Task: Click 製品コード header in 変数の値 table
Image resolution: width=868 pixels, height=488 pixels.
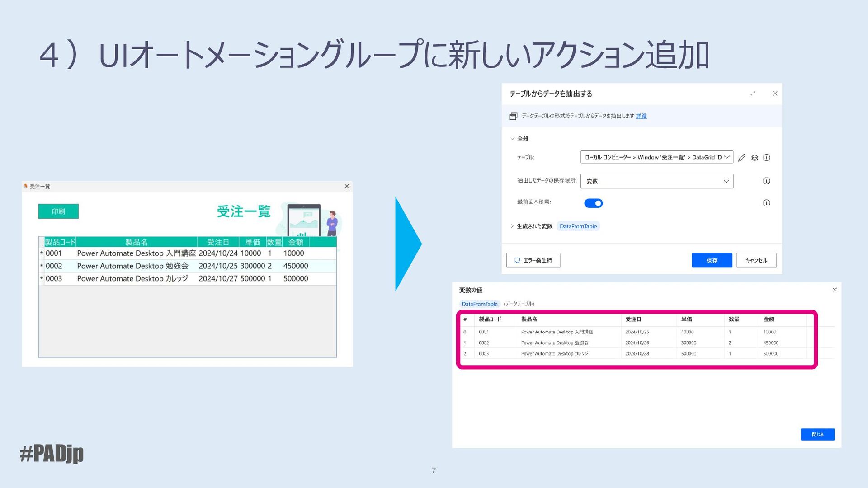Action: [x=490, y=319]
